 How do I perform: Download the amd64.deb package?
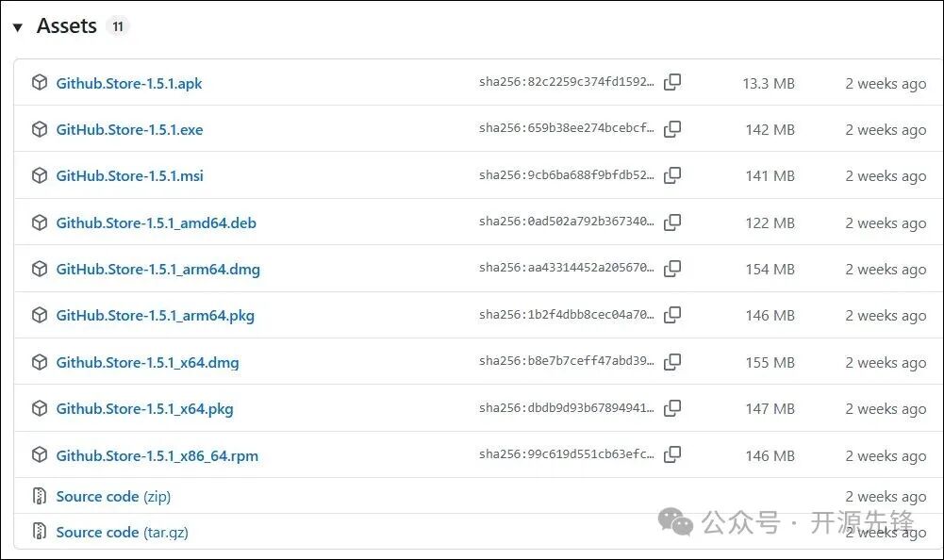coord(156,222)
